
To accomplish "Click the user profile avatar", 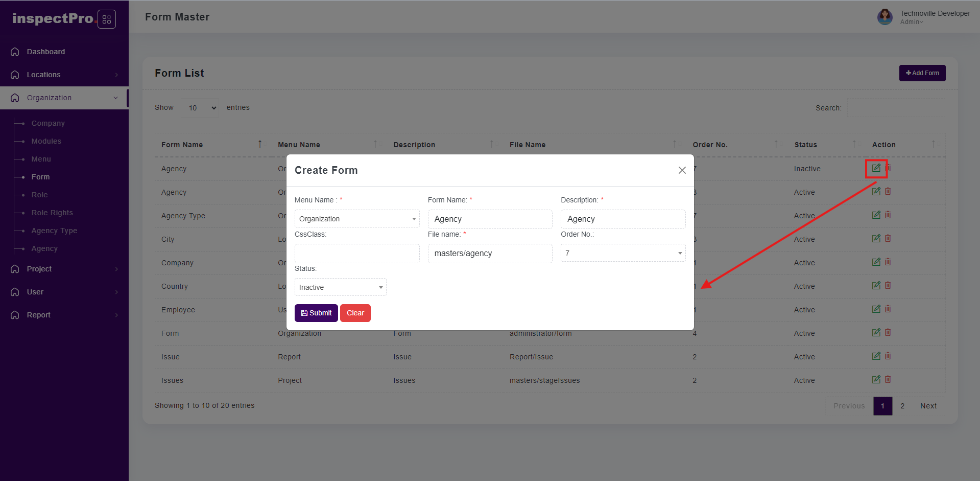I will [885, 17].
